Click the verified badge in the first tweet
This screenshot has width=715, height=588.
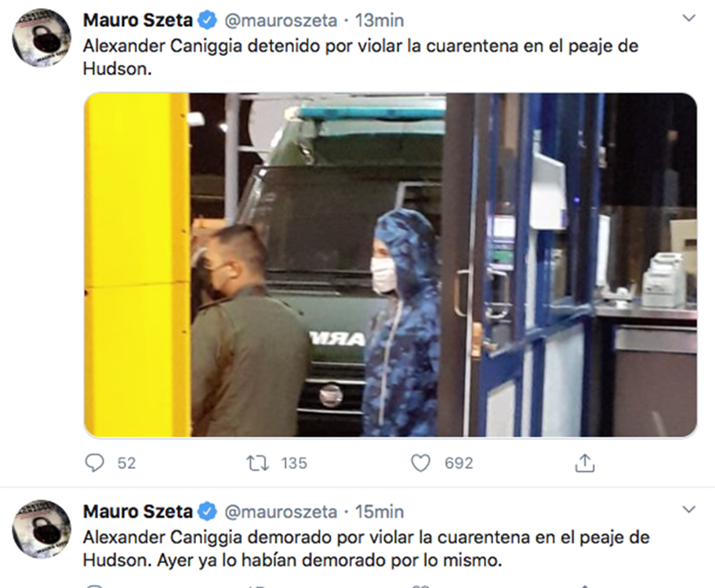coord(208,20)
